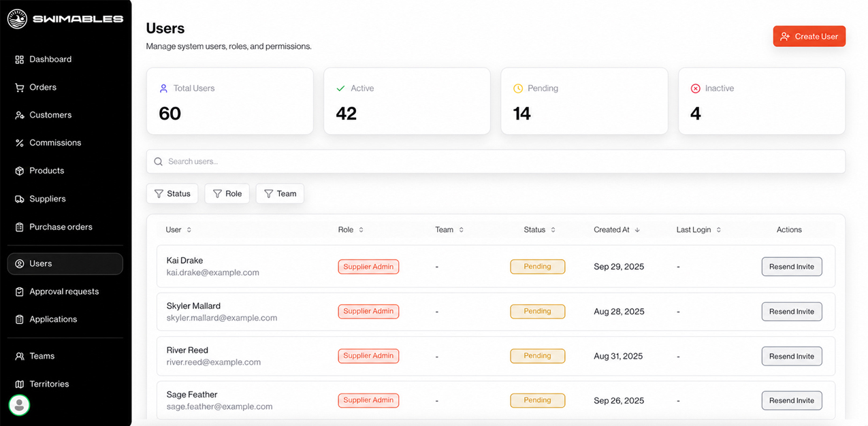This screenshot has width=868, height=426.
Task: Open the Suppliers truck icon
Action: click(x=19, y=199)
